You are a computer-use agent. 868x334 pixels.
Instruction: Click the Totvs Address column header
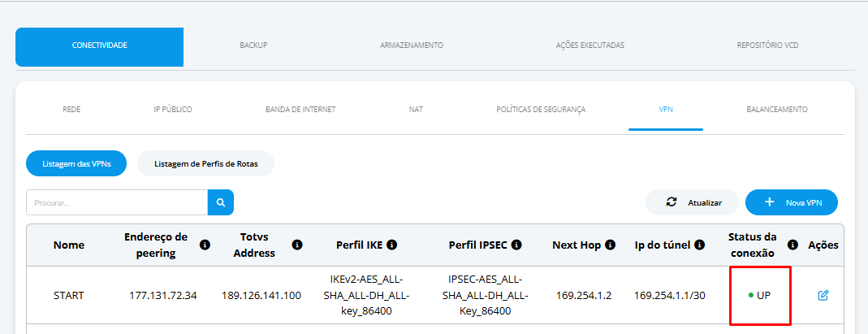(x=254, y=245)
